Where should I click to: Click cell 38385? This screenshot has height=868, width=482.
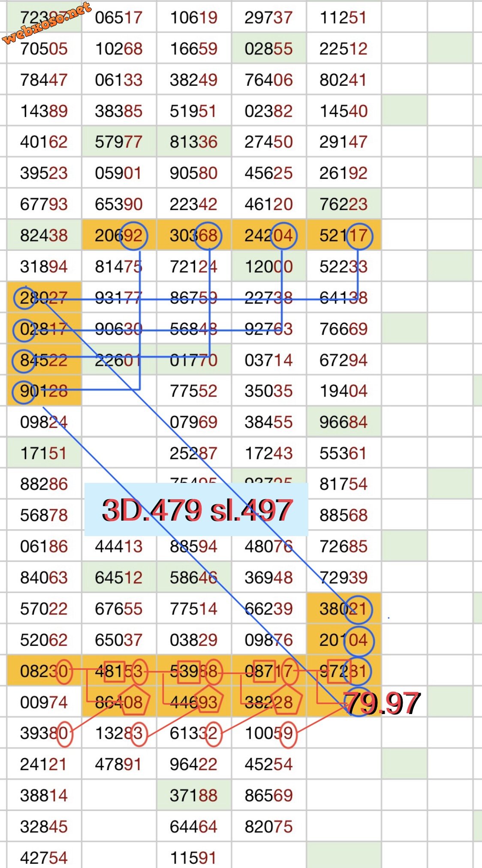[119, 111]
